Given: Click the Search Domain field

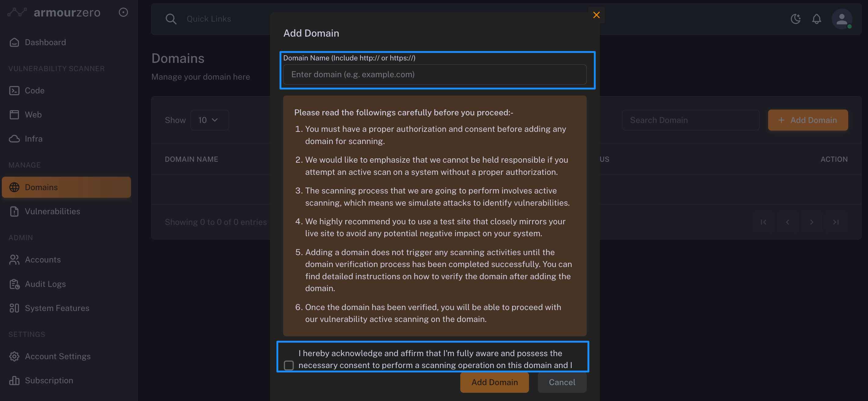Looking at the screenshot, I should pyautogui.click(x=690, y=120).
